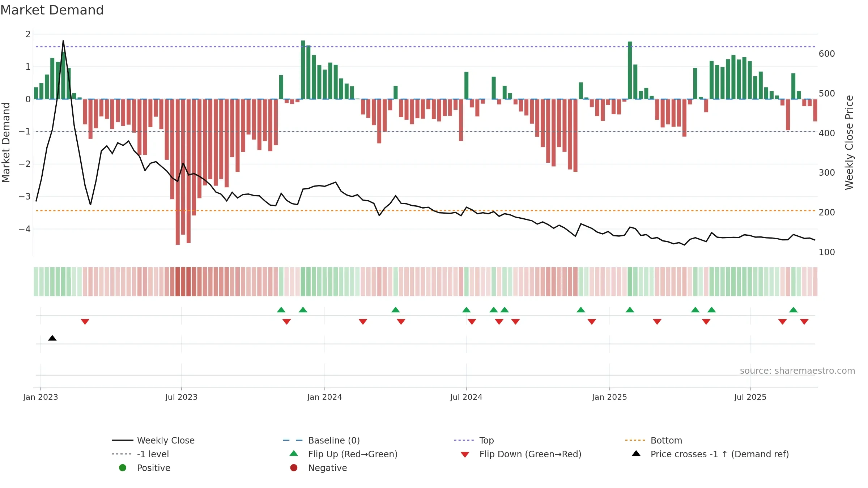Click the '−1' left axis tick label

(25, 132)
